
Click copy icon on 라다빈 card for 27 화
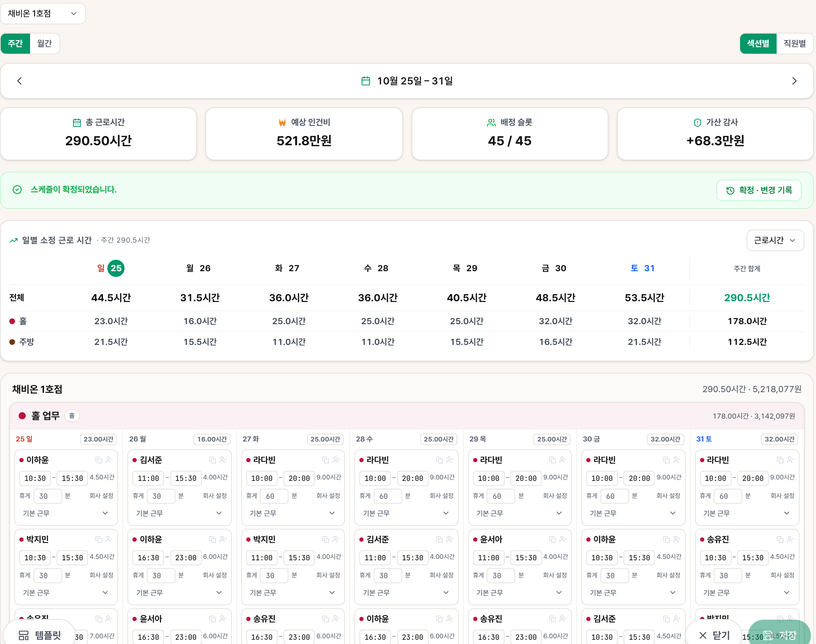tap(326, 460)
